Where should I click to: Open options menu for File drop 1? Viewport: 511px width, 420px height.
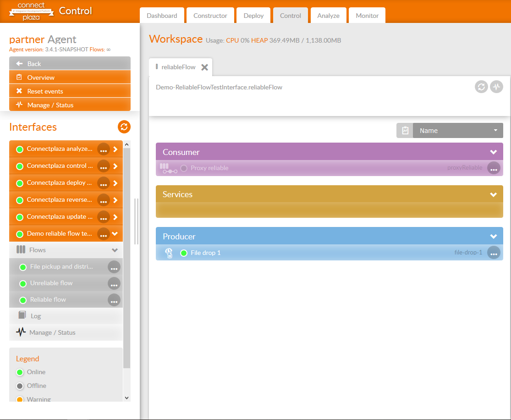point(494,253)
